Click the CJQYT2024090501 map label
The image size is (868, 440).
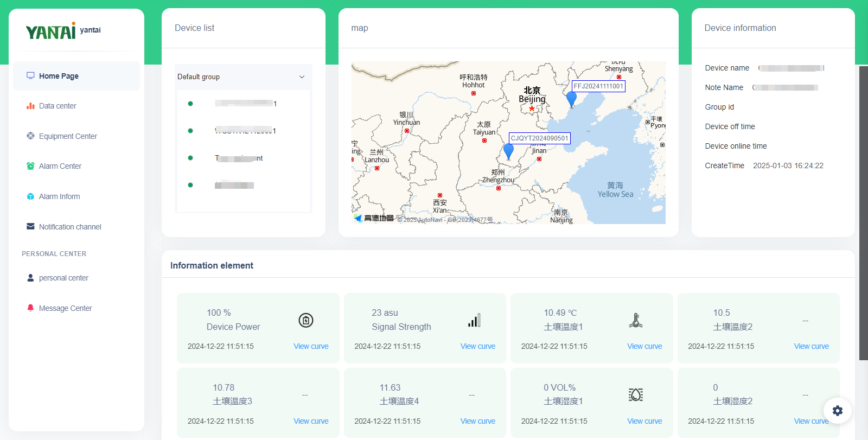(540, 138)
